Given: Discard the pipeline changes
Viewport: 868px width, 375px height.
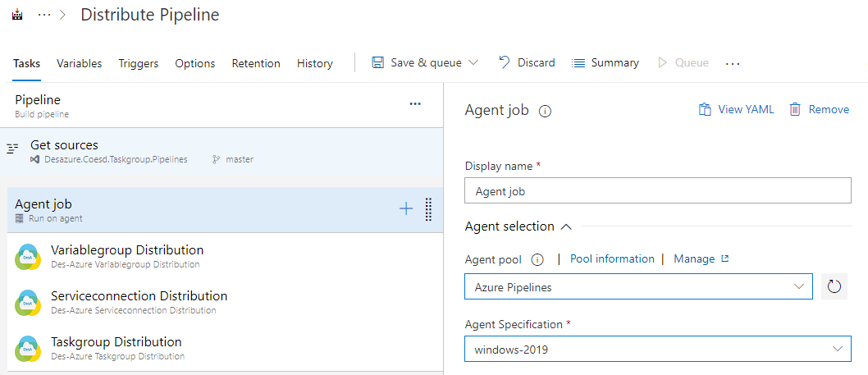Looking at the screenshot, I should point(527,62).
